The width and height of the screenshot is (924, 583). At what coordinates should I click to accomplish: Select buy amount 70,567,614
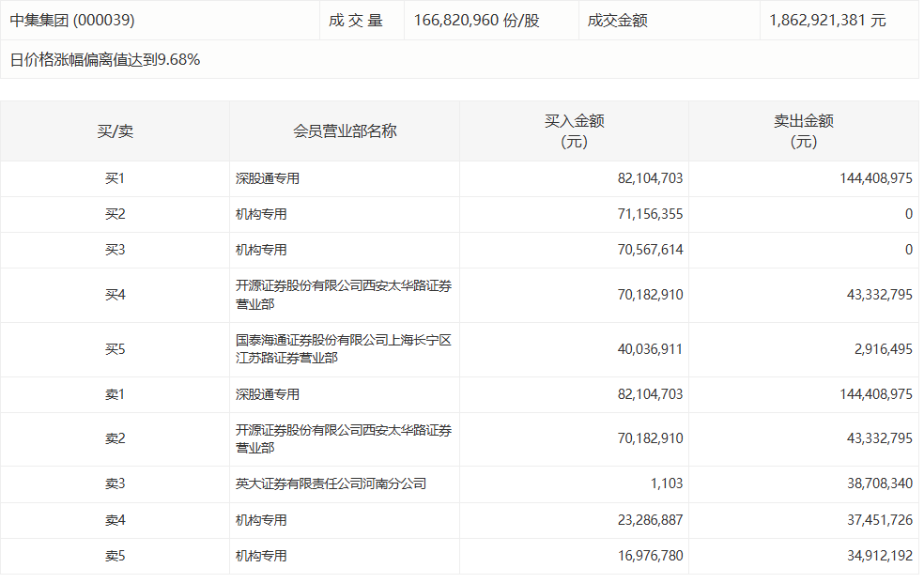click(x=650, y=251)
